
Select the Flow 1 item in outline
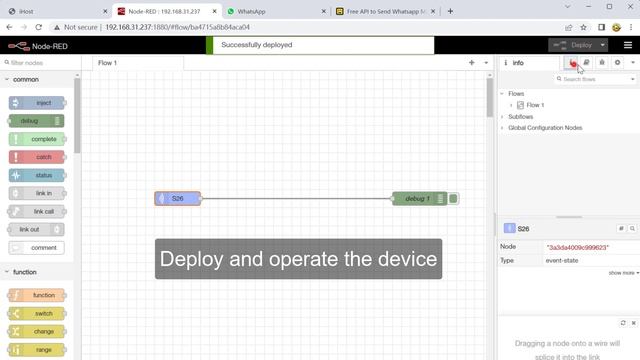[x=535, y=105]
